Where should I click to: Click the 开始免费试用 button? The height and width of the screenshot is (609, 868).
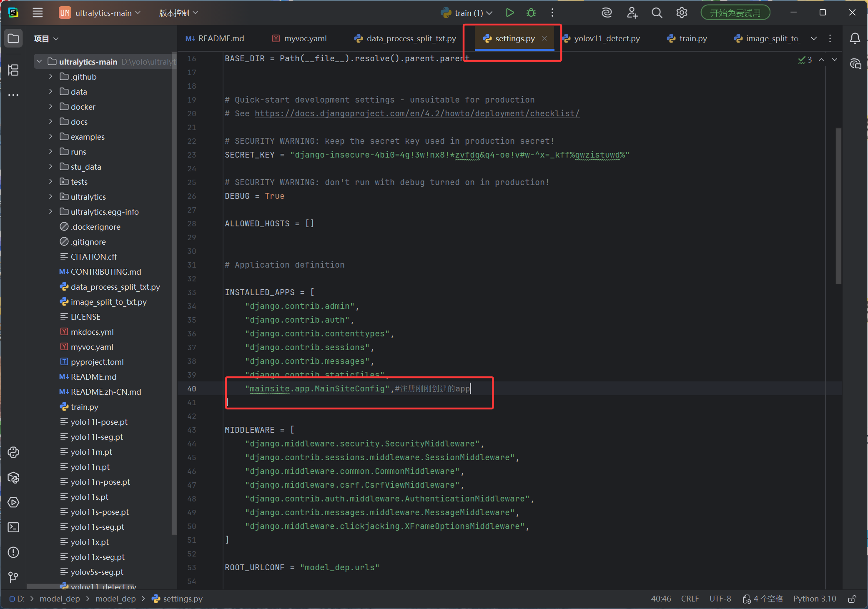pyautogui.click(x=735, y=13)
